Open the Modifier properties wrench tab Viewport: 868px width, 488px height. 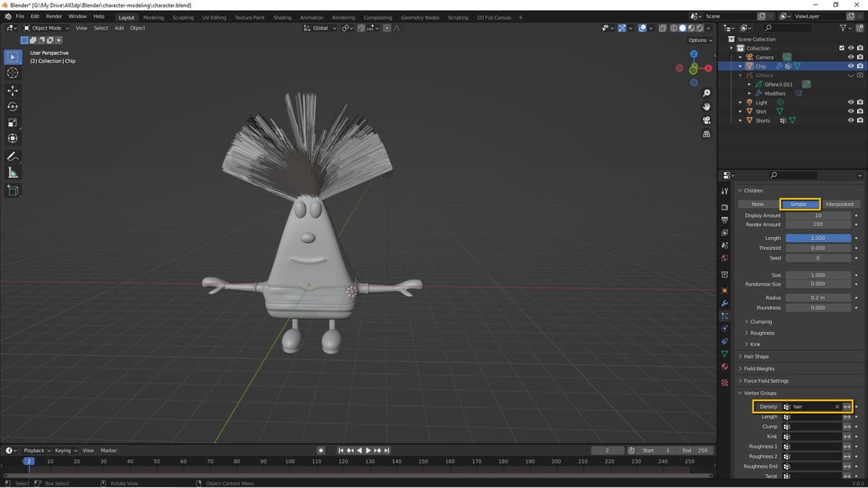click(x=725, y=303)
